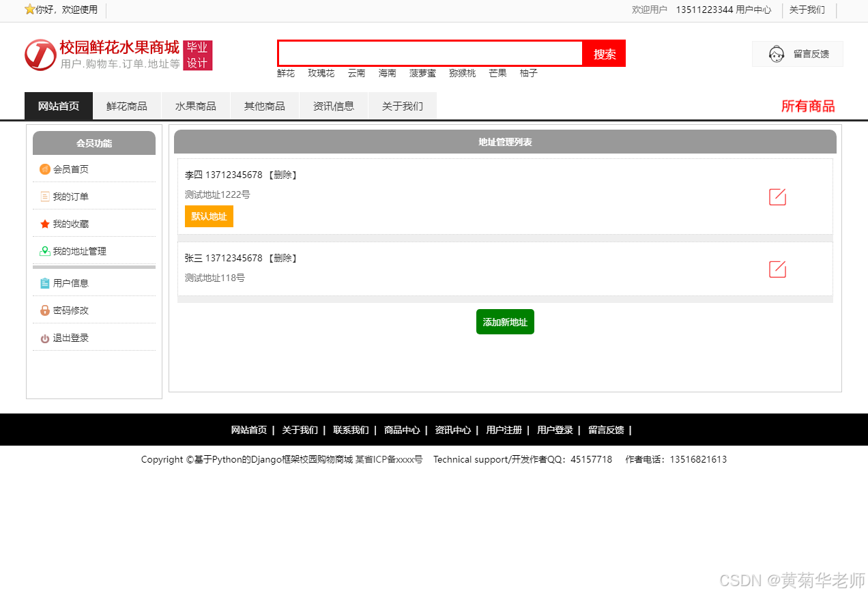Click the 会员功能 sidebar header
The image size is (868, 595).
coord(94,143)
